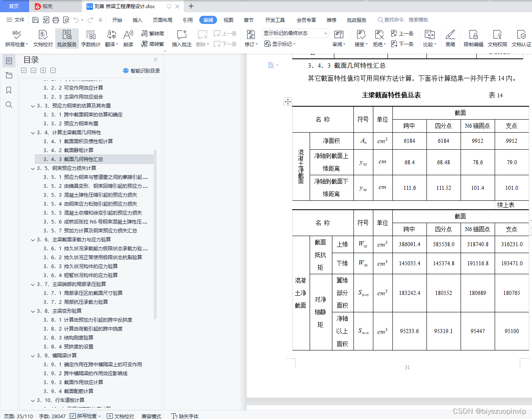Collapse all outline levels with minus box
Screen dimensions: 532x419
(53, 71)
